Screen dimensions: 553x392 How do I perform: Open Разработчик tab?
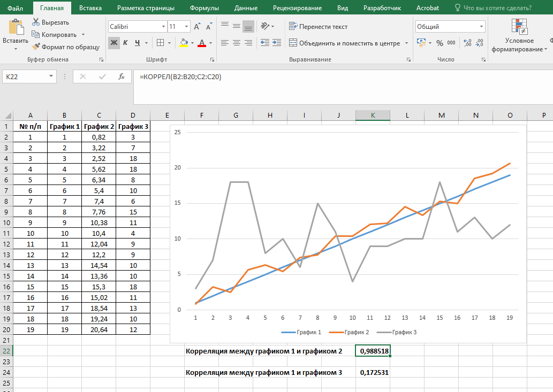click(x=382, y=7)
